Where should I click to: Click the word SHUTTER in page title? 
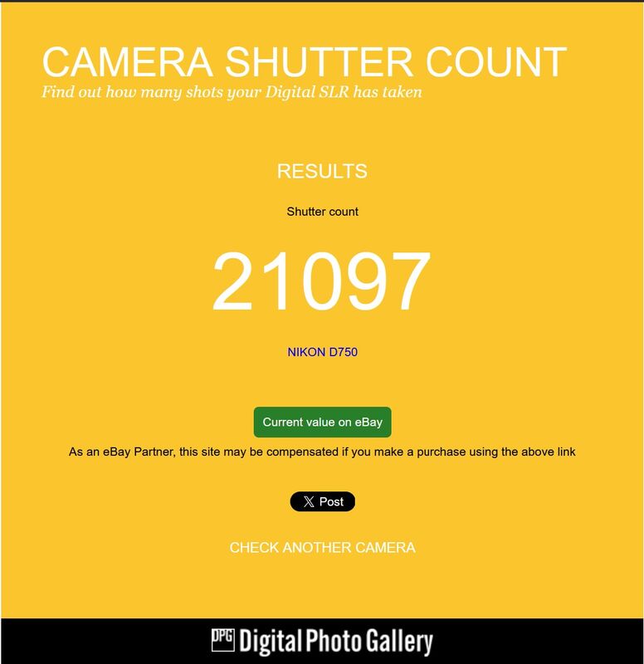coord(319,61)
